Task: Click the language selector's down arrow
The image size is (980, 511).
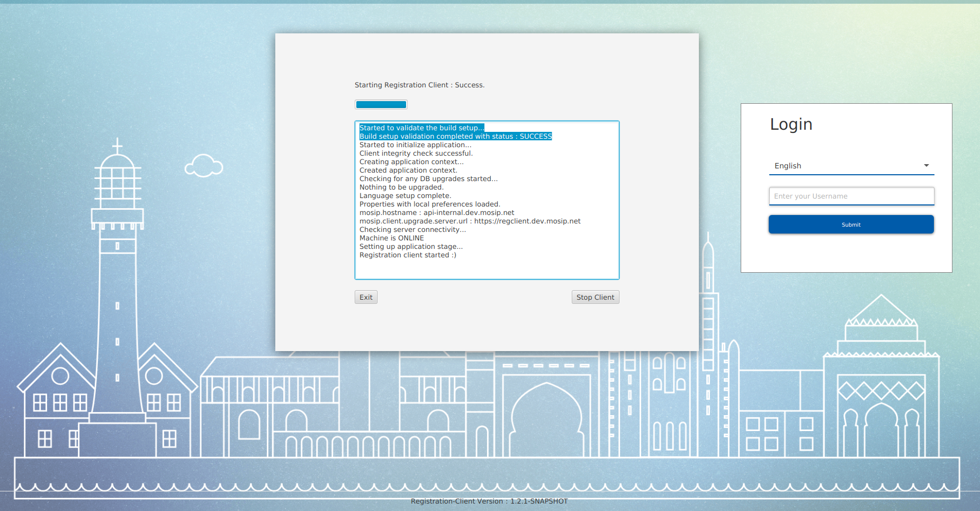Action: (x=926, y=166)
